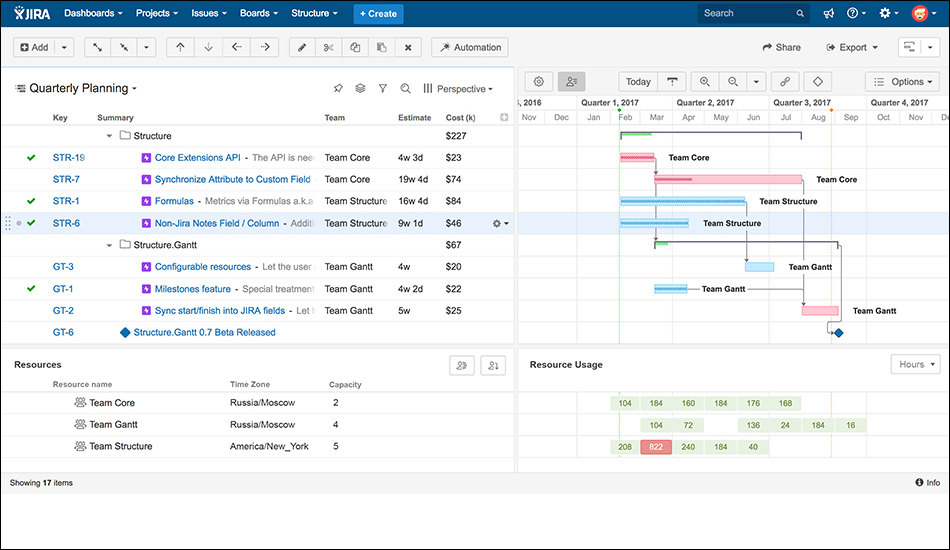This screenshot has height=550, width=950.
Task: Click the Create button
Action: coord(378,13)
